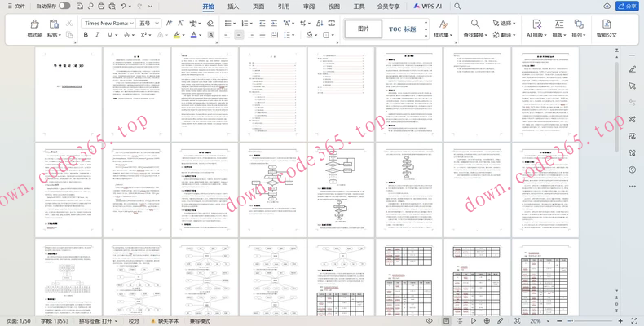Center align text
Image resolution: width=644 pixels, height=326 pixels.
239,35
